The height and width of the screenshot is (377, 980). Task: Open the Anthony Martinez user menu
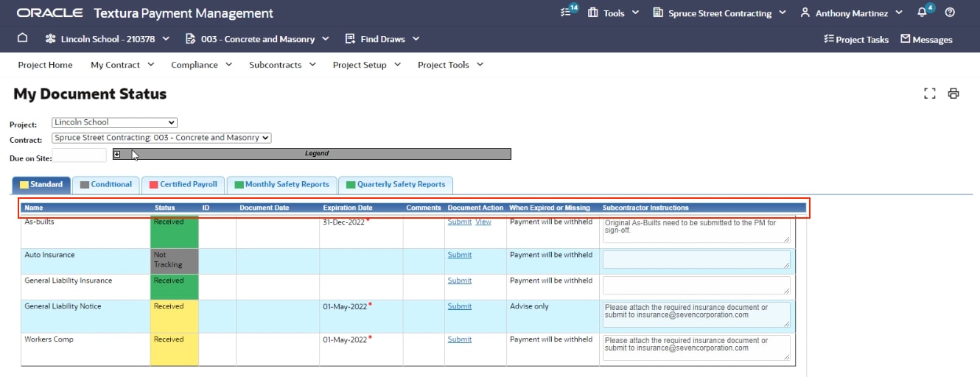(852, 13)
